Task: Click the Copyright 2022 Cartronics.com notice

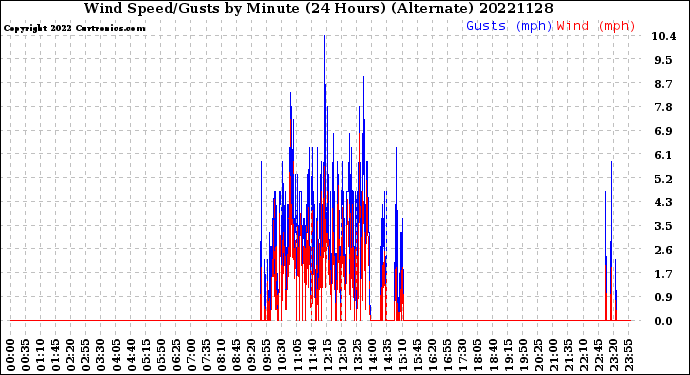Action: point(74,28)
